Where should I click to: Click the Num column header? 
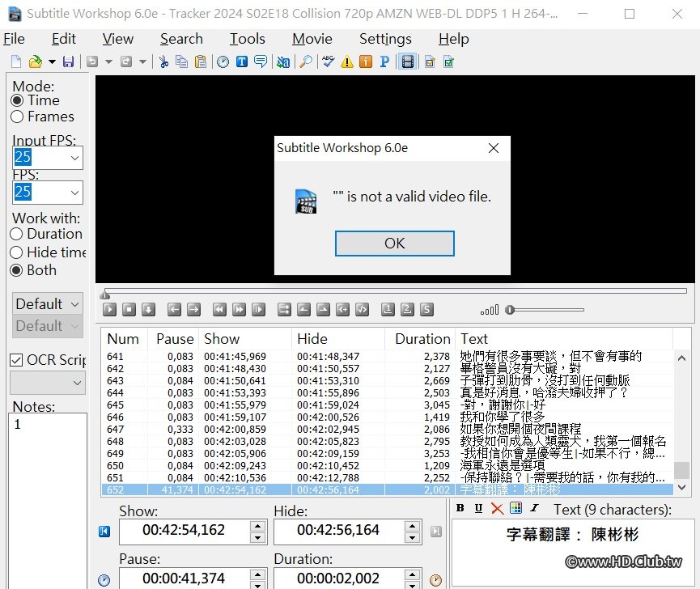tap(125, 339)
